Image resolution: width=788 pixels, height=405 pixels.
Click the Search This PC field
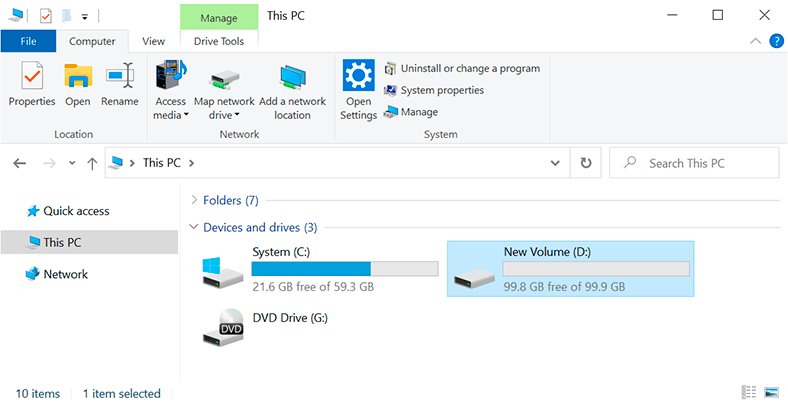[694, 163]
